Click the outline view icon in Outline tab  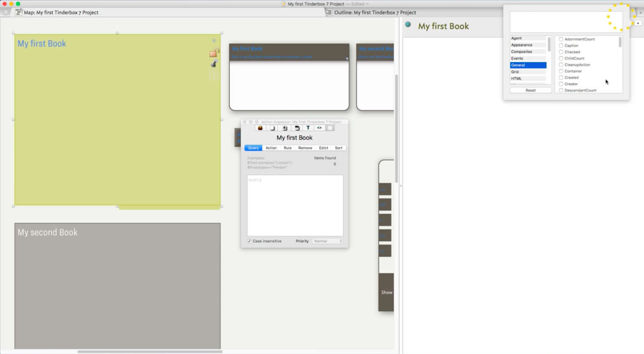(x=329, y=13)
